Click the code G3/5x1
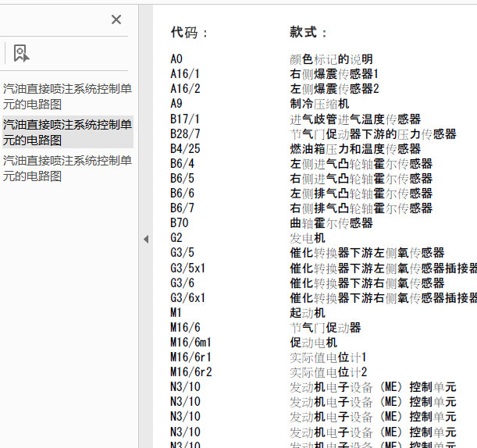The height and width of the screenshot is (448, 477). [x=187, y=268]
